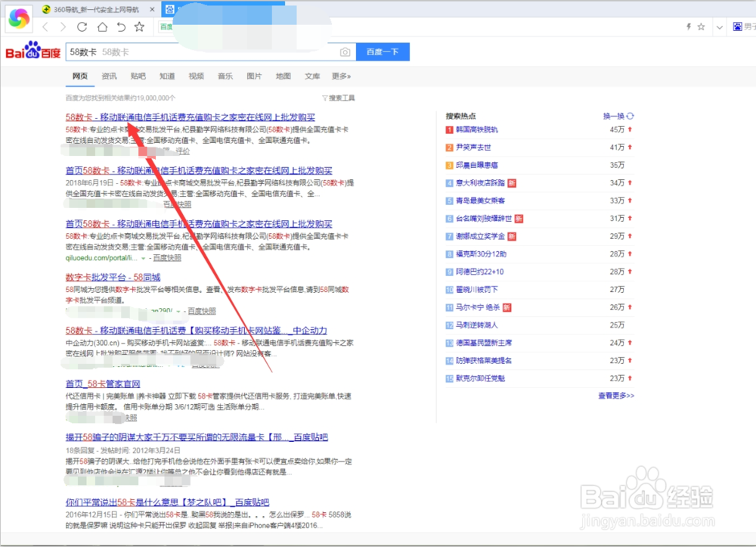This screenshot has width=756, height=547.
Task: Open hot topic 马尔卡宁 绝杀
Action: click(478, 308)
